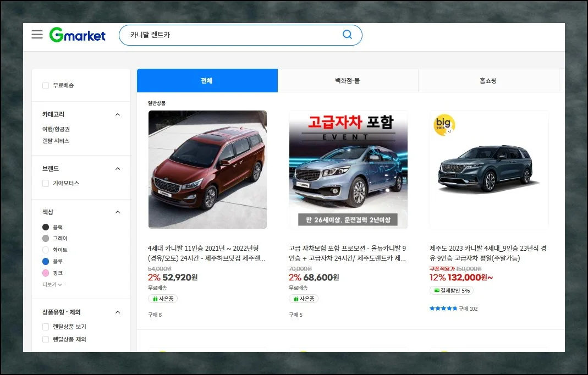This screenshot has height=375, width=588.
Task: Enable the 무료배송 checkbox
Action: pyautogui.click(x=46, y=85)
